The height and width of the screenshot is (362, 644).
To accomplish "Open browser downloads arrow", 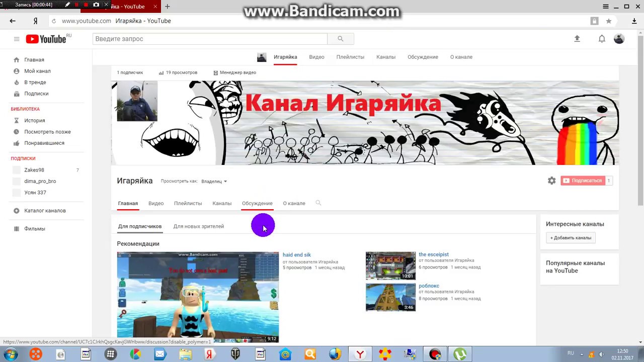I will (x=634, y=21).
